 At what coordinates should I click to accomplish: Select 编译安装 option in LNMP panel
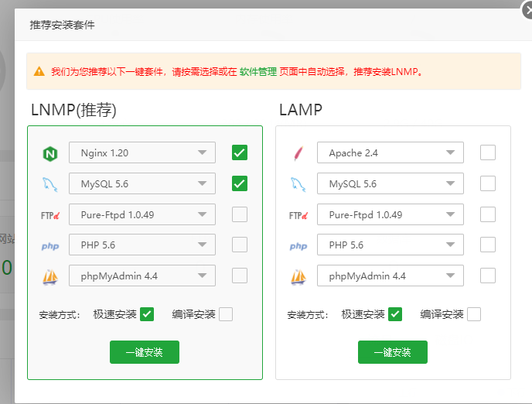pyautogui.click(x=225, y=314)
